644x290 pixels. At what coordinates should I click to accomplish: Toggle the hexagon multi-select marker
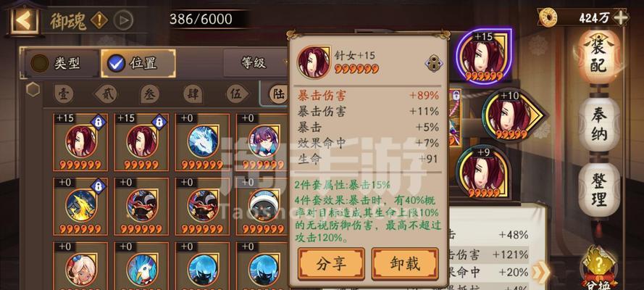pos(33,90)
